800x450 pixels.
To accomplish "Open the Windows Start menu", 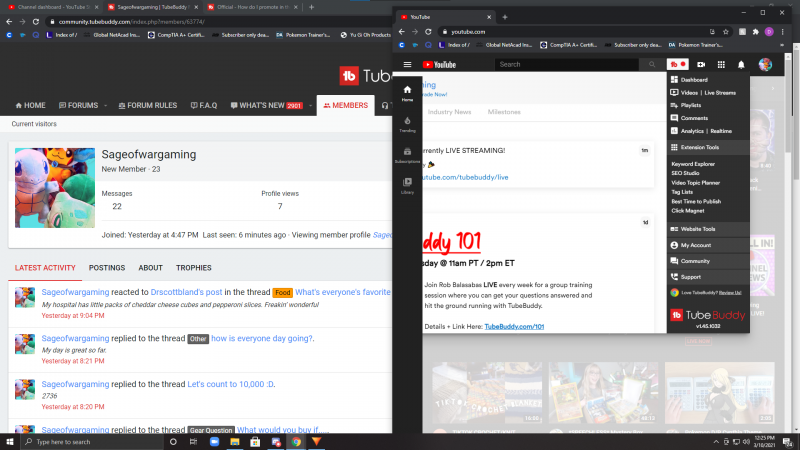I will pyautogui.click(x=9, y=441).
